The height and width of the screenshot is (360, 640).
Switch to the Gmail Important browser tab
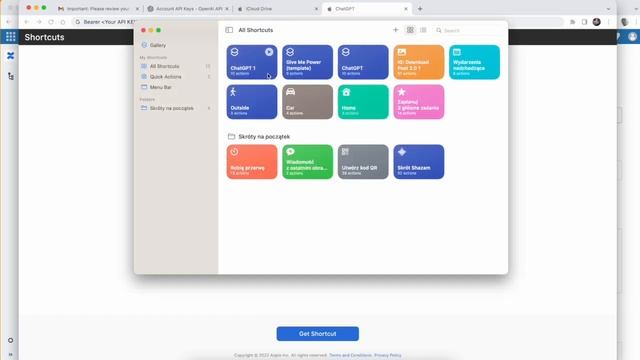[x=98, y=9]
